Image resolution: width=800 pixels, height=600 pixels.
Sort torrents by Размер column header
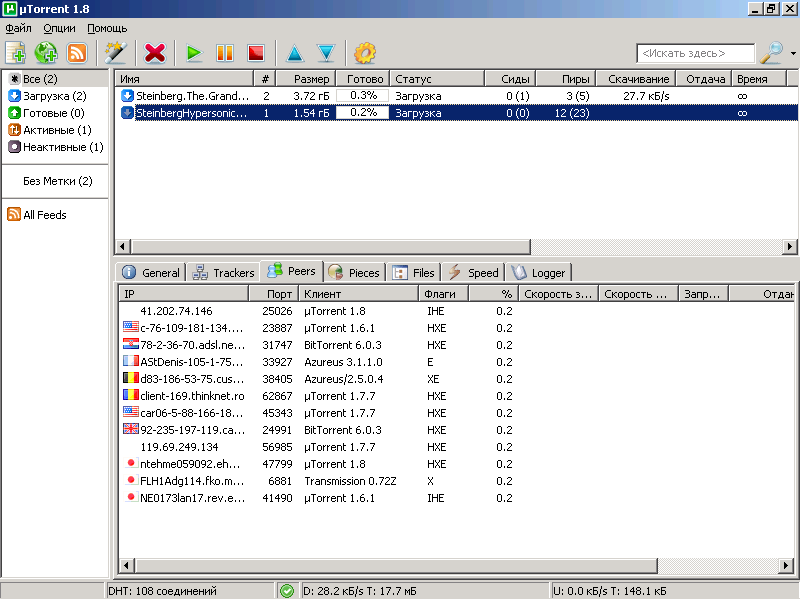coord(306,79)
